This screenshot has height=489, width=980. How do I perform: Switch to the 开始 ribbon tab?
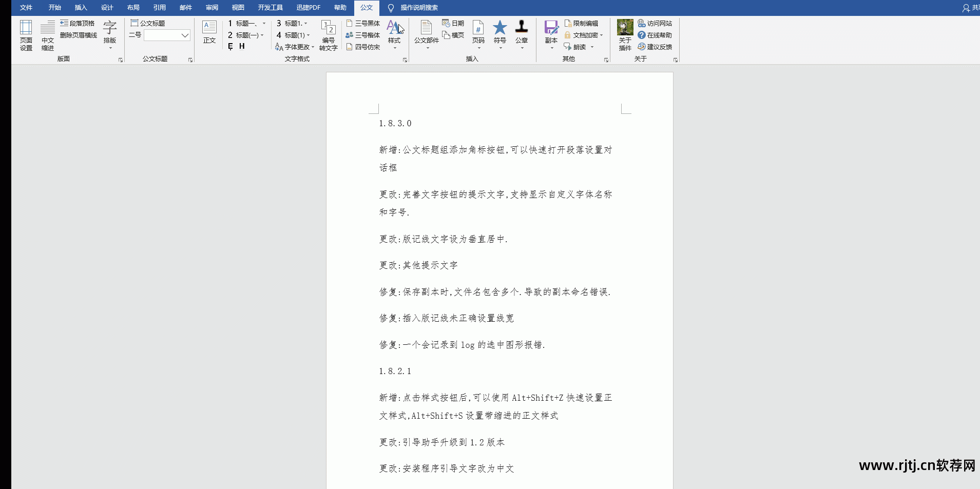(x=54, y=8)
